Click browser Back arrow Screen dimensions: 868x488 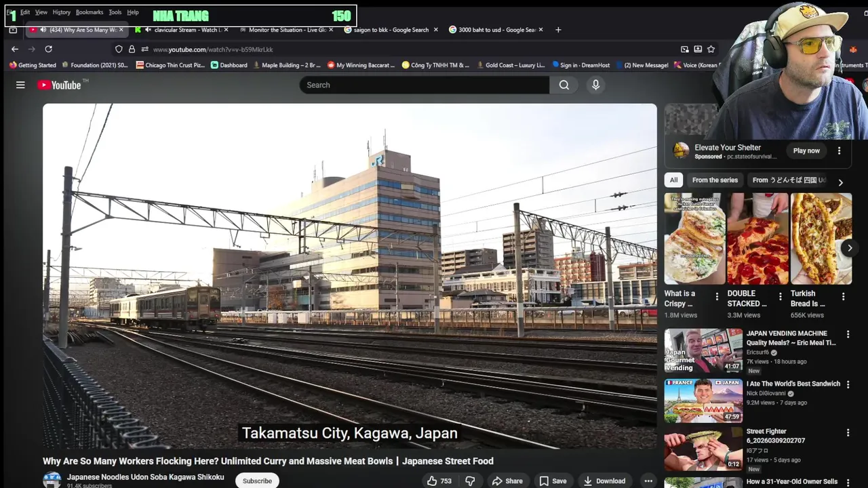coord(15,49)
